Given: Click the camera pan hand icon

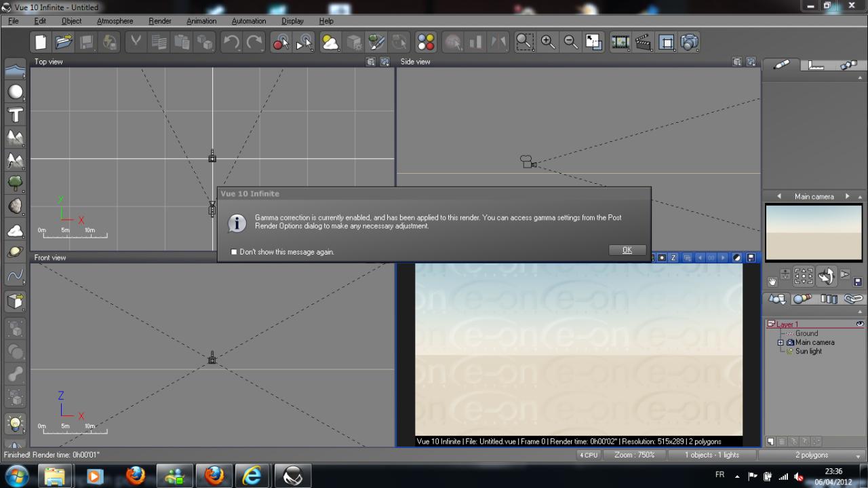Looking at the screenshot, I should click(772, 281).
